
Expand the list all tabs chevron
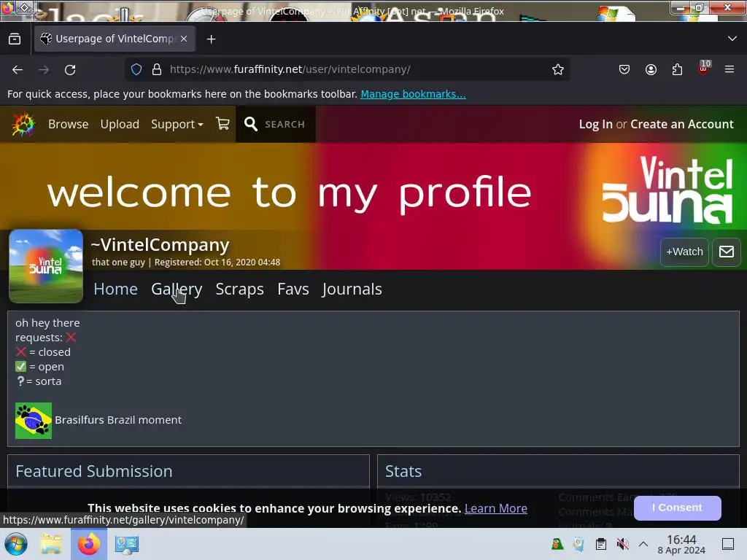732,39
